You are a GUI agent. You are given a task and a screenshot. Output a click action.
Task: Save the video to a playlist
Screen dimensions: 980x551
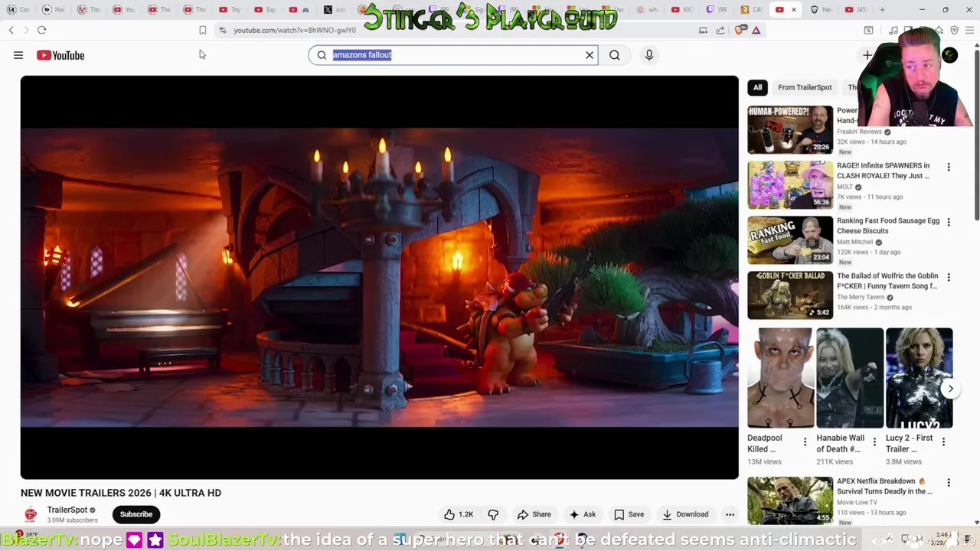(x=629, y=514)
